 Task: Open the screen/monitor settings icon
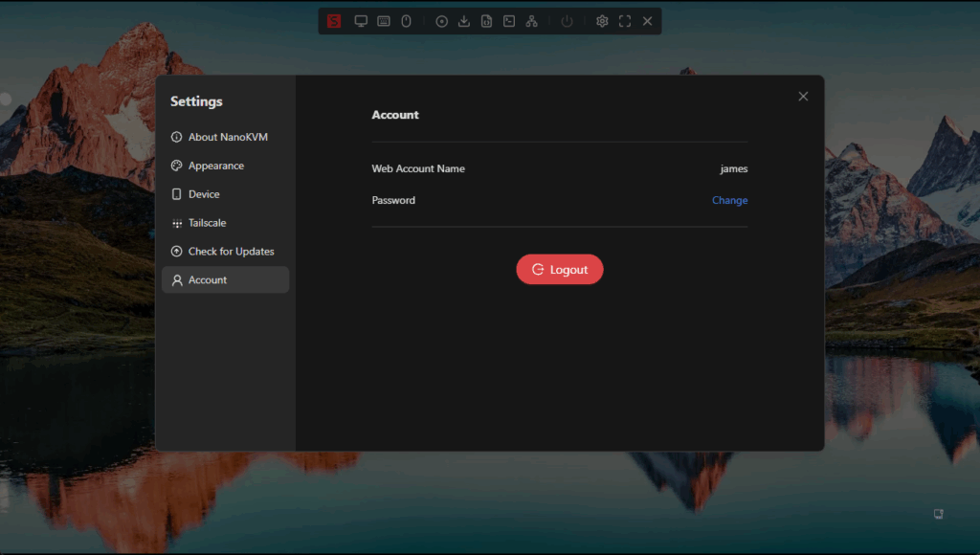[361, 21]
